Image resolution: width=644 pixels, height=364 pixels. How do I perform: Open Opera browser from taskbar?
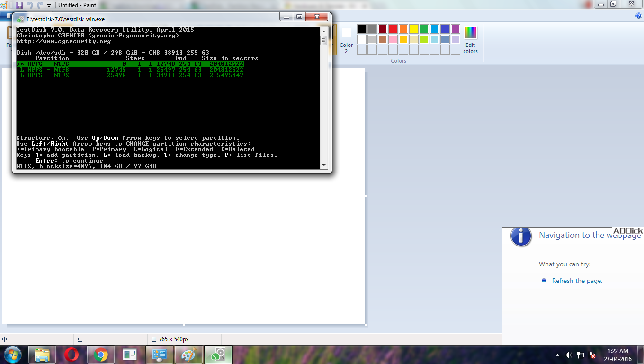coord(72,355)
